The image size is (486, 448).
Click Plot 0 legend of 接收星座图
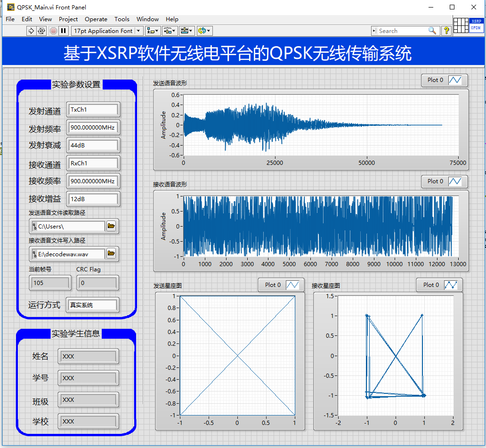440,285
